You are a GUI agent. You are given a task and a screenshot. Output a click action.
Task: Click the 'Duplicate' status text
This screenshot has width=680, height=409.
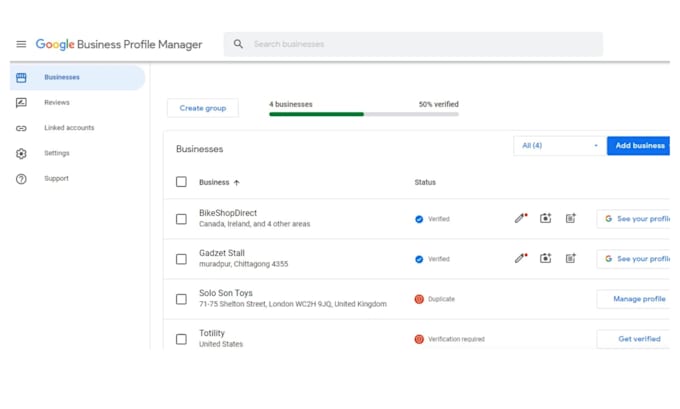click(441, 299)
